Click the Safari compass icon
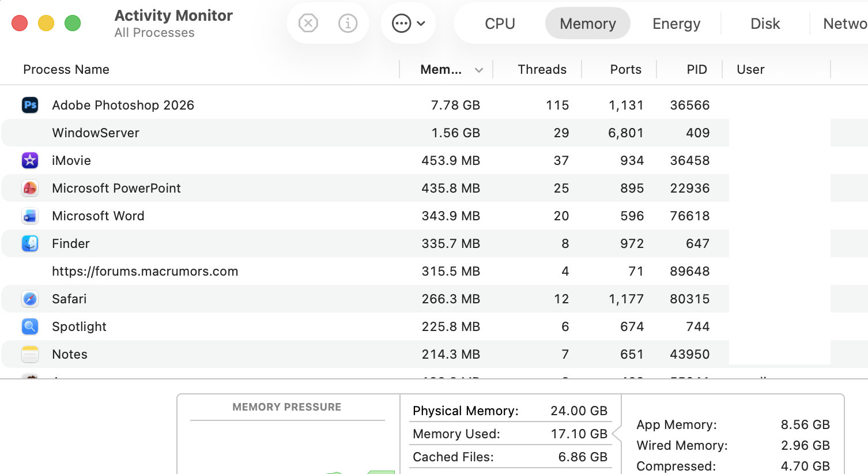Viewport: 868px width, 474px height. point(30,299)
